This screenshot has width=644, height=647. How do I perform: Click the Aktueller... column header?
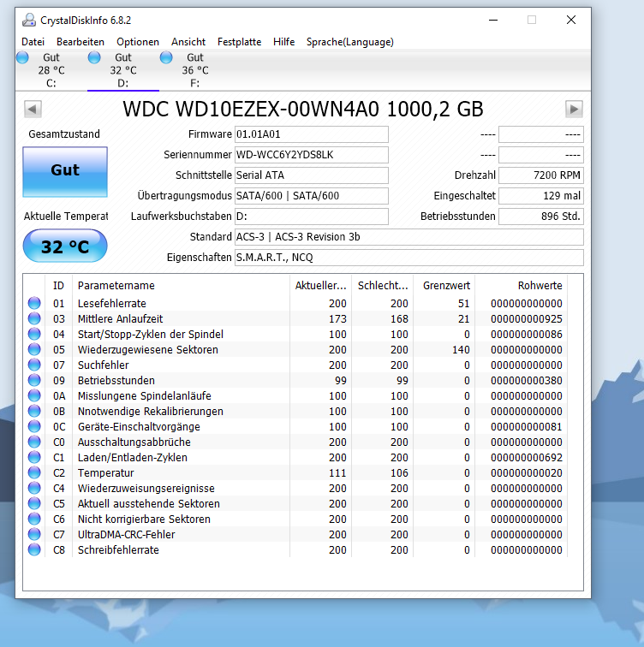point(321,286)
